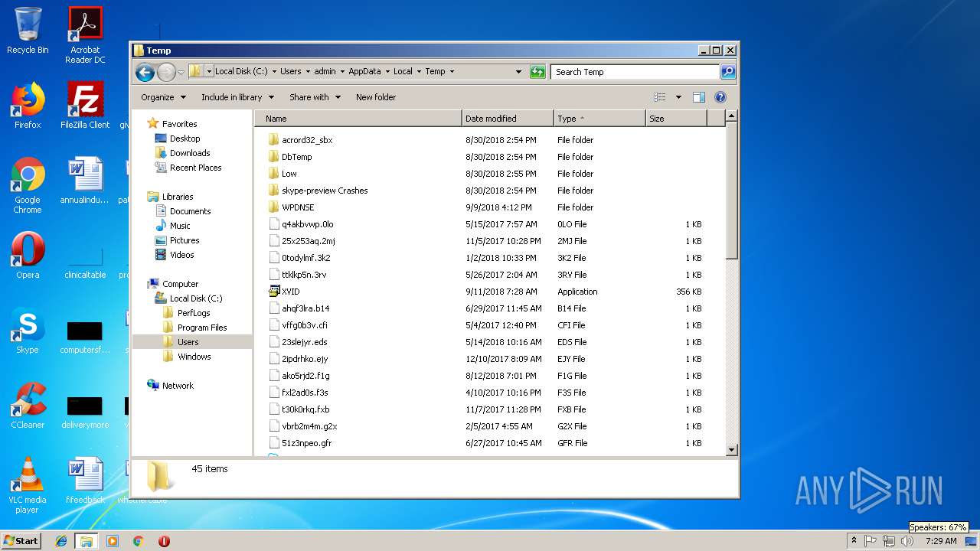The image size is (980, 551).
Task: Click the Start button
Action: (x=21, y=540)
